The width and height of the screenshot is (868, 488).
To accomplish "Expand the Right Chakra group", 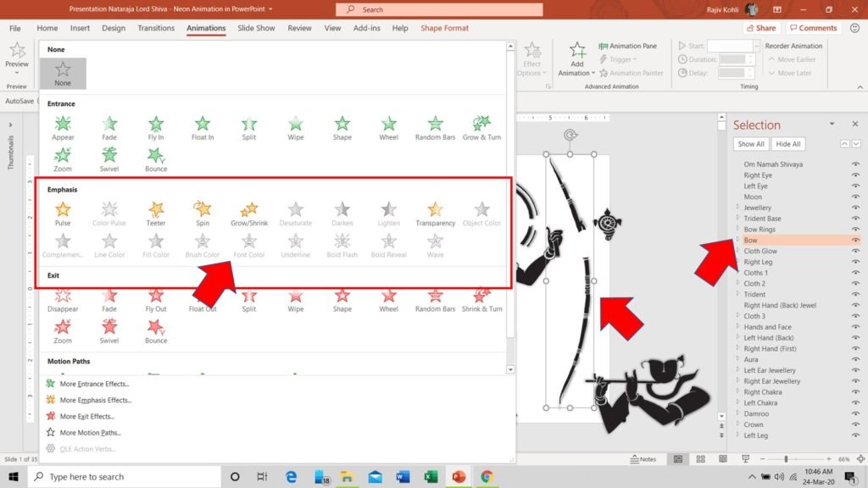I will pyautogui.click(x=738, y=391).
